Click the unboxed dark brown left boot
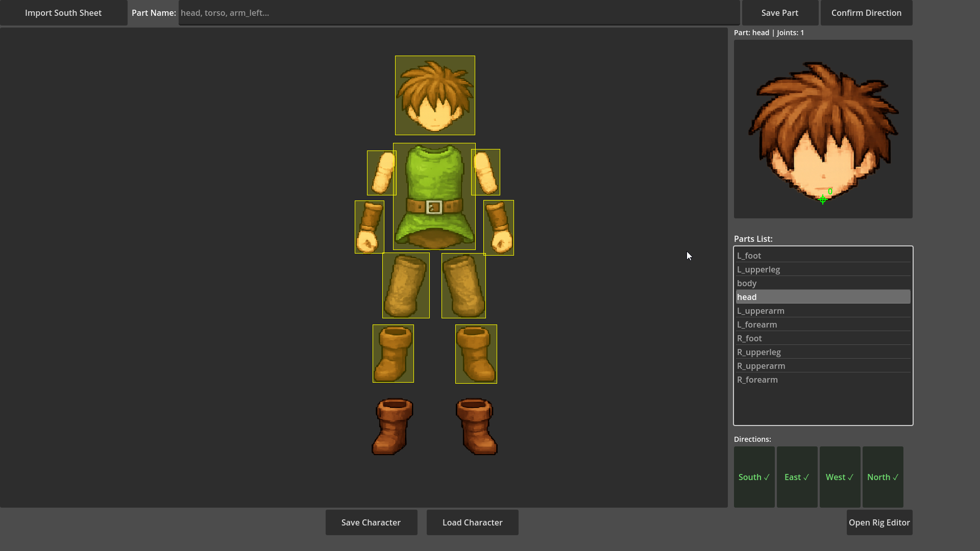The width and height of the screenshot is (980, 551). [x=393, y=427]
